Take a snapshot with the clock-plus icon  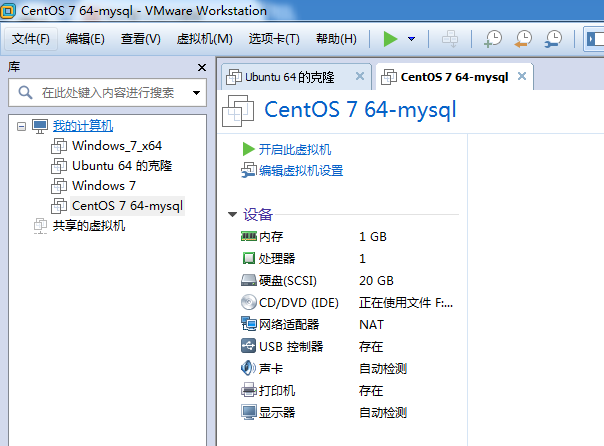coord(493,39)
